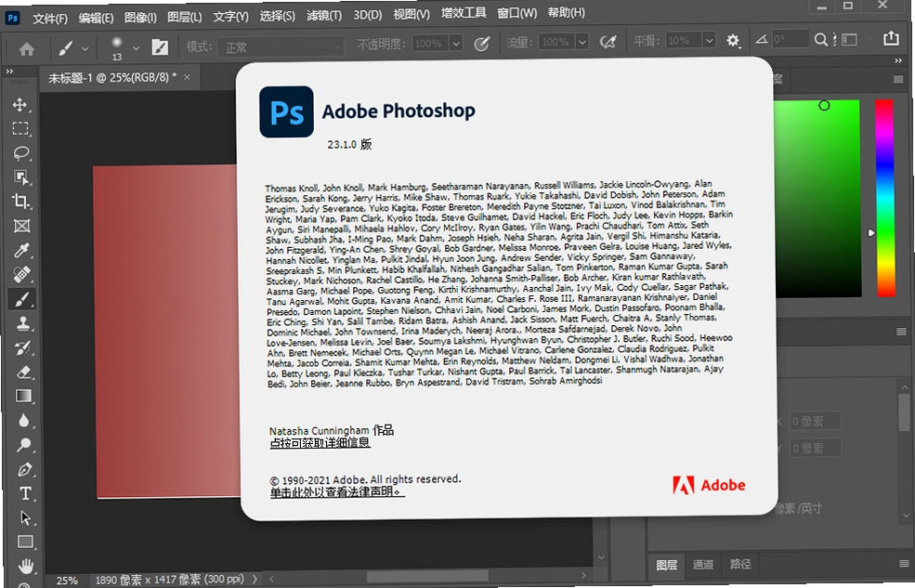
Task: Select the Frame tool
Action: (x=22, y=226)
